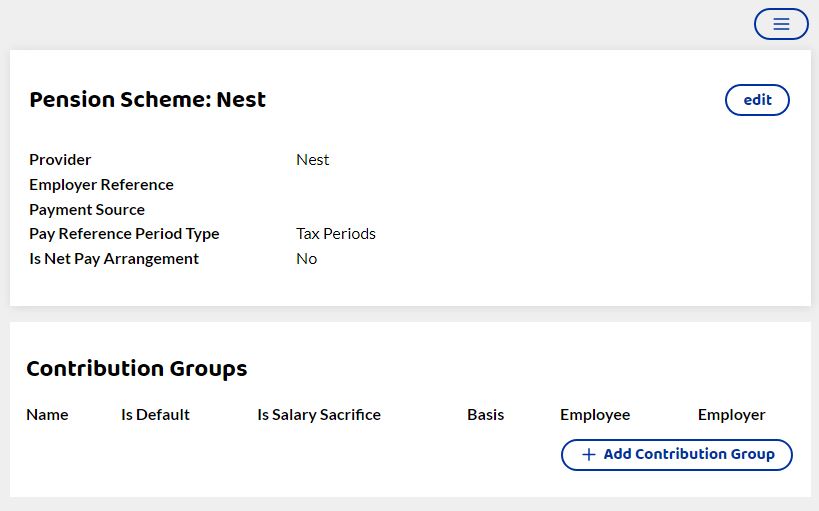This screenshot has width=819, height=511.
Task: Select the Is Net Pay Arrangement label
Action: (114, 259)
